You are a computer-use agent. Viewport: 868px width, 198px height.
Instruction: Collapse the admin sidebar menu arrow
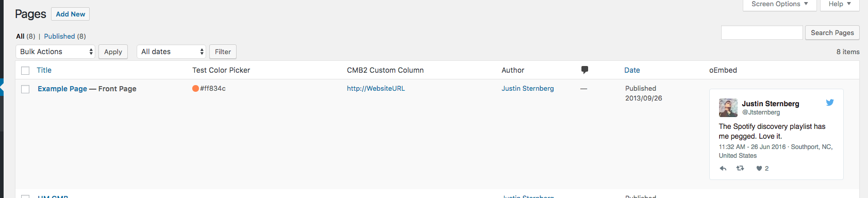2,88
